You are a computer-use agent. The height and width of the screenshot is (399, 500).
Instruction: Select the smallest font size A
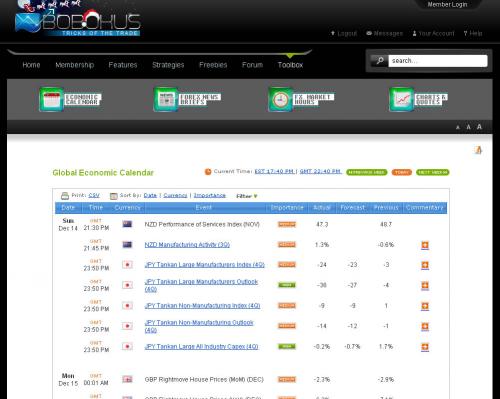(458, 127)
